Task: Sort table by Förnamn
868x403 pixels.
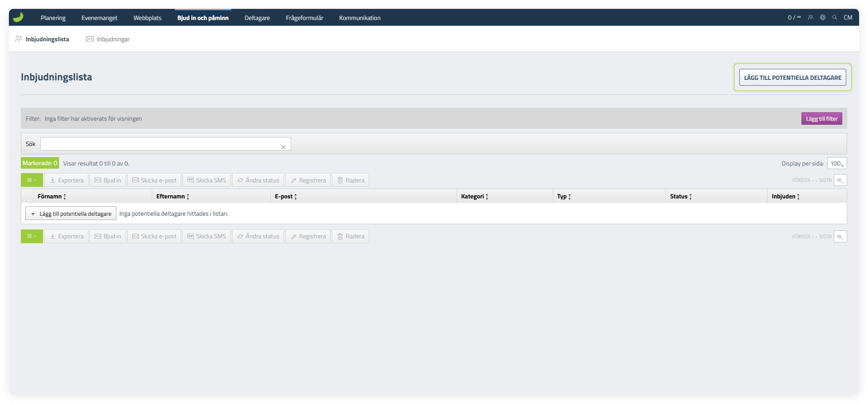Action: coord(52,196)
